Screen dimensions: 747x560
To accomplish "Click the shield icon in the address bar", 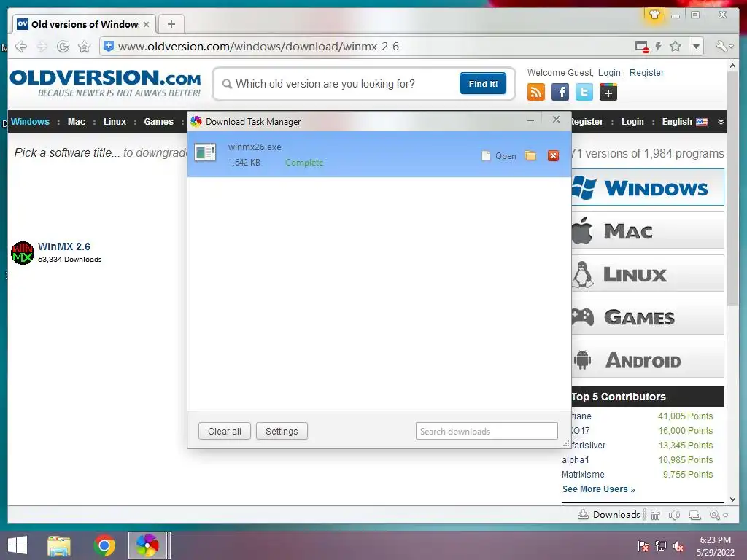I will point(109,46).
